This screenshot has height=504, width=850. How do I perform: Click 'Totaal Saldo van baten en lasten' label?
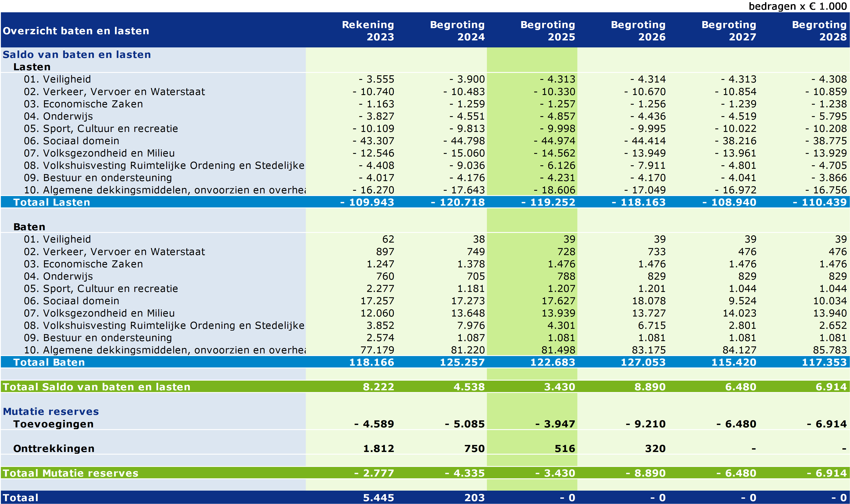(97, 387)
